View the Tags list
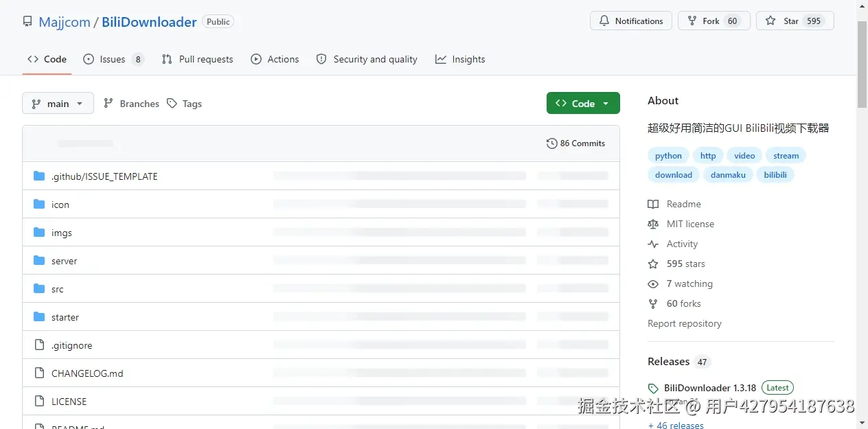The width and height of the screenshot is (868, 429). click(185, 104)
